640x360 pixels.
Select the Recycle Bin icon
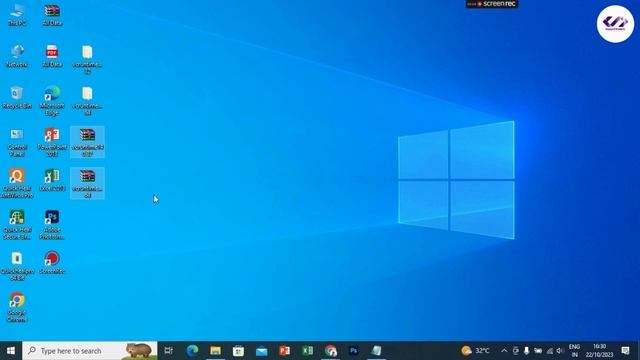point(17,98)
